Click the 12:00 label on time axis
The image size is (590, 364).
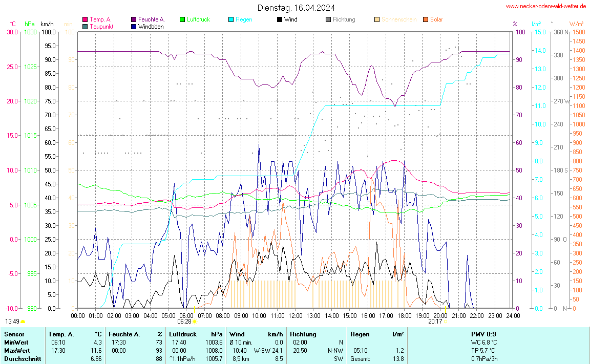click(295, 315)
